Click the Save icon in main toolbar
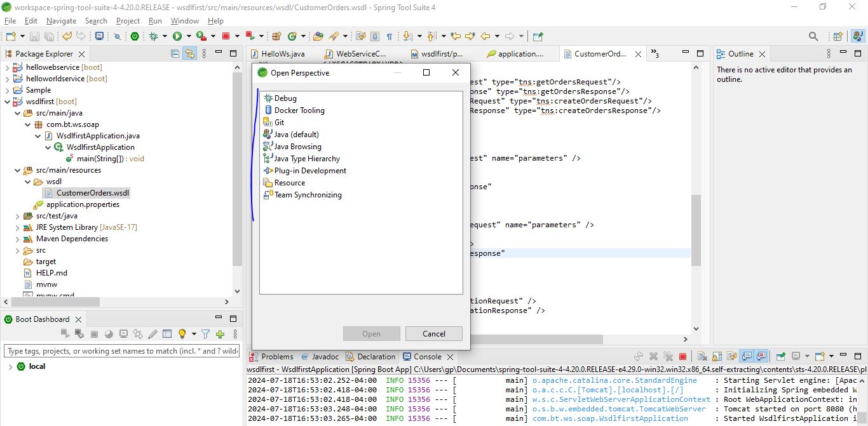The image size is (868, 426). coord(34,37)
